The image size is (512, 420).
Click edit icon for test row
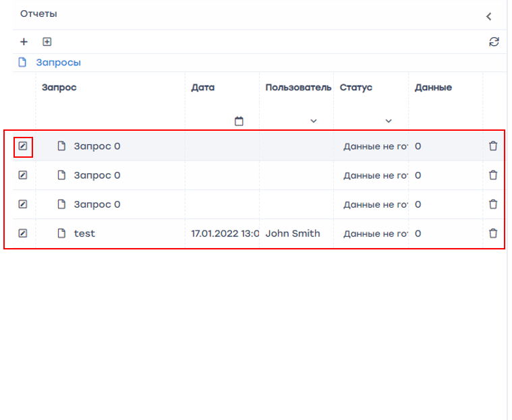tap(23, 233)
